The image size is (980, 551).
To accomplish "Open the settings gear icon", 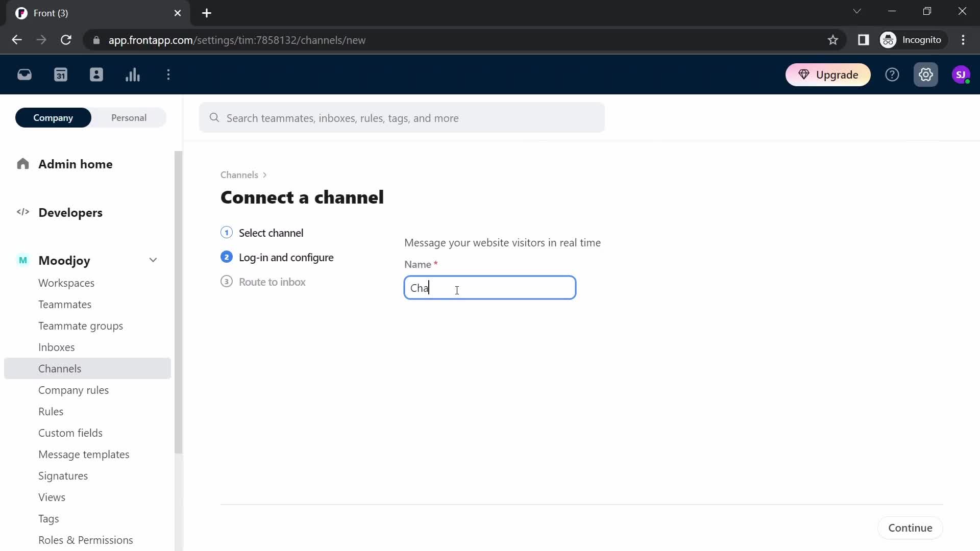I will [x=926, y=74].
